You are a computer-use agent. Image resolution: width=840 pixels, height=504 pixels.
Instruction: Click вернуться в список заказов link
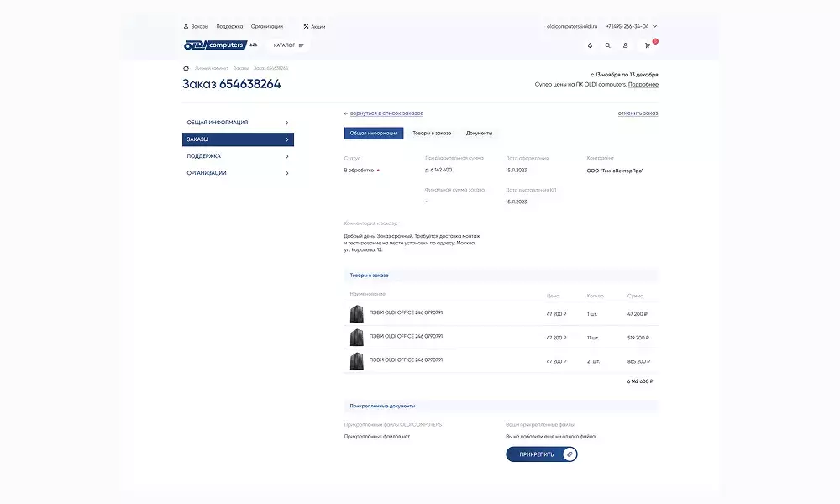pos(386,113)
